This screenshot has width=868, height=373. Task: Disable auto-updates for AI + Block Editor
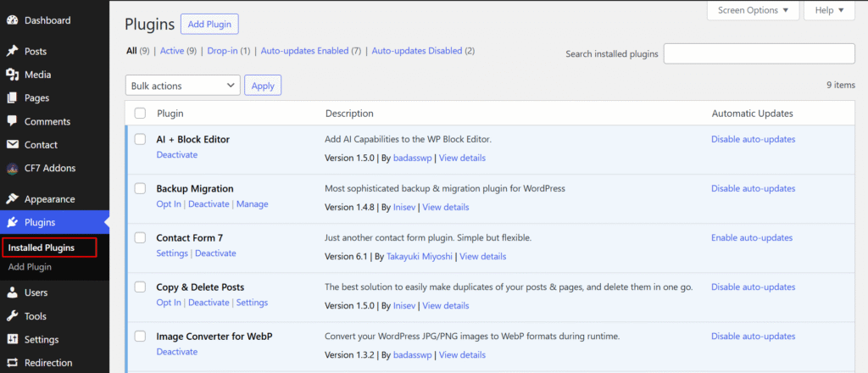754,140
